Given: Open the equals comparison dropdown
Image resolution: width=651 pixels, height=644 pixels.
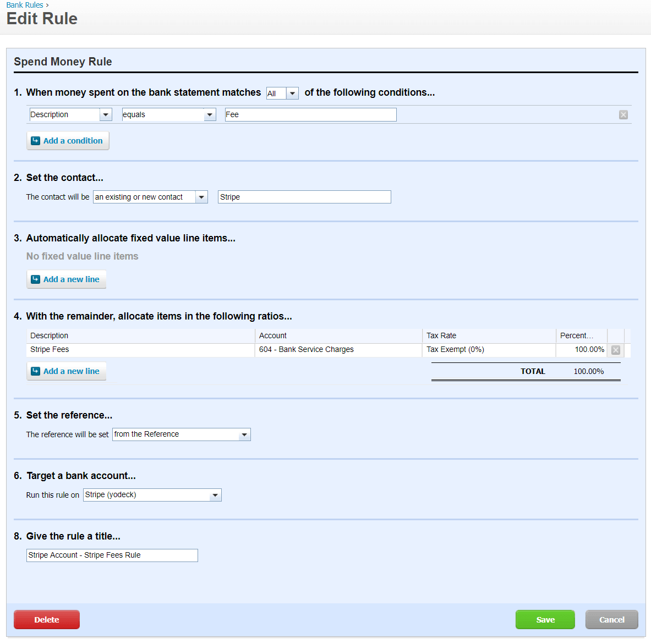Looking at the screenshot, I should point(210,114).
